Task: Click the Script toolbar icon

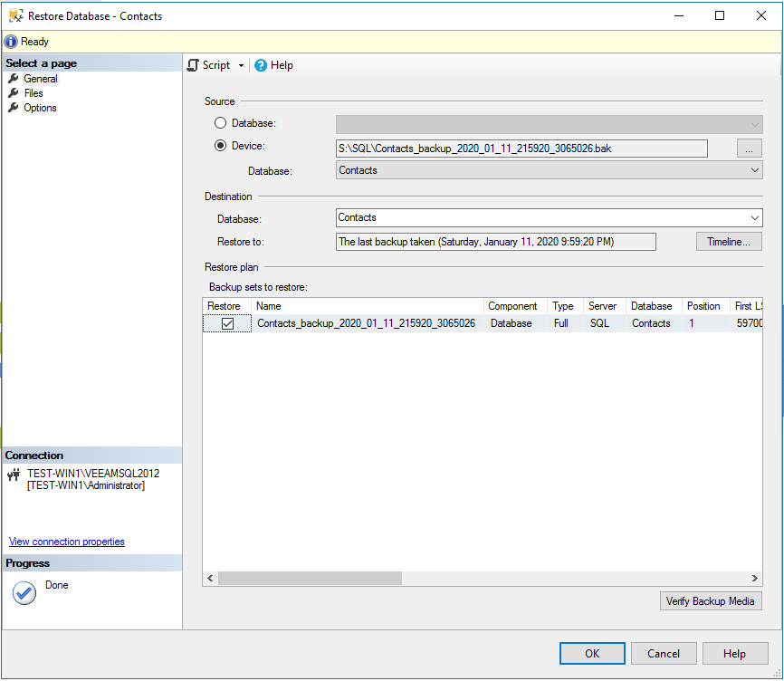Action: pyautogui.click(x=193, y=65)
